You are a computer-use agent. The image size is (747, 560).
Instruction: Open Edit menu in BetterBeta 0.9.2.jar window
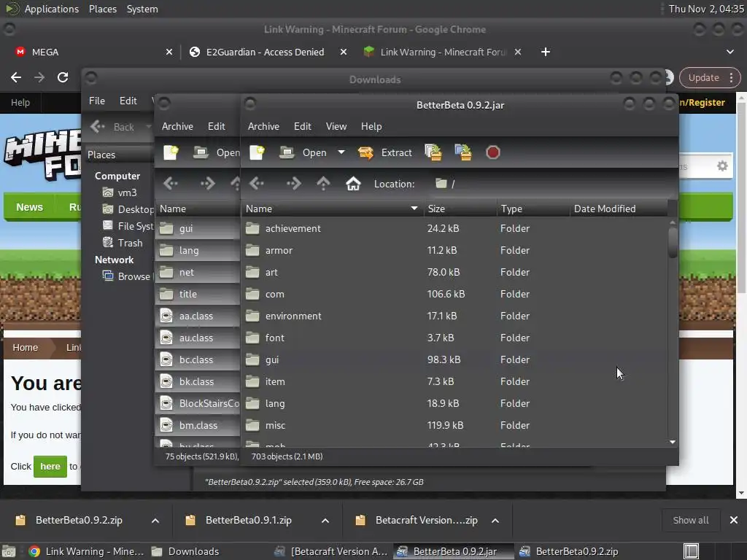(x=303, y=127)
